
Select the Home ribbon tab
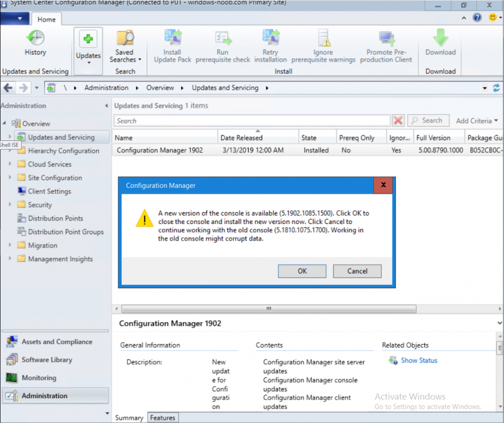(x=47, y=19)
